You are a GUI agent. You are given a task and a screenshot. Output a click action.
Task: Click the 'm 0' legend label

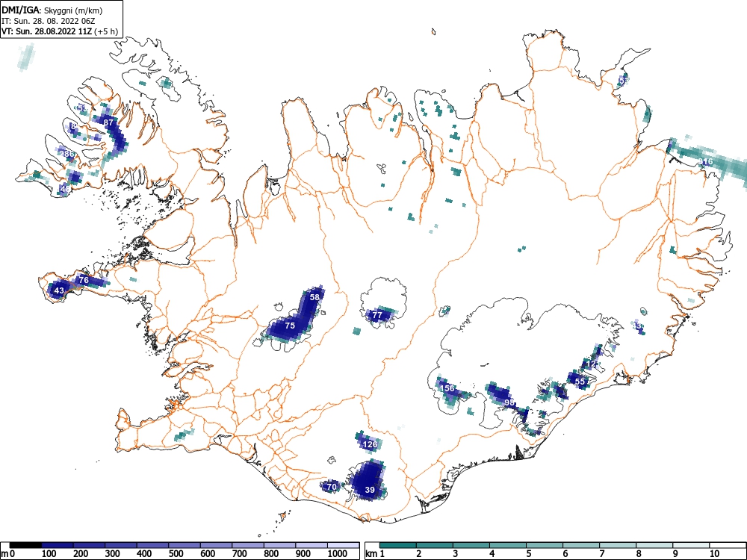pos(8,554)
